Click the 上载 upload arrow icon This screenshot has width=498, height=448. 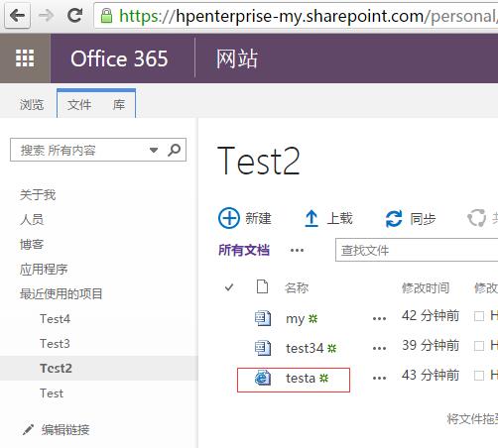pyautogui.click(x=311, y=219)
